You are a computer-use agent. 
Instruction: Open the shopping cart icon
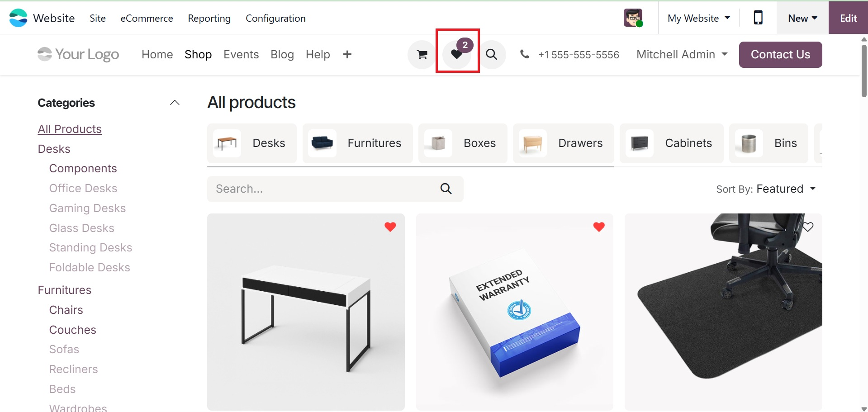tap(422, 55)
